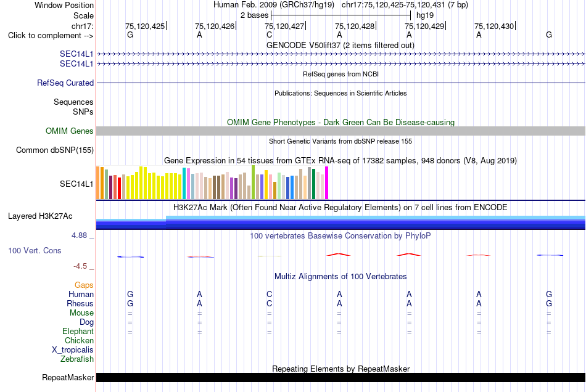Open the 'RefSeq genes from NCBI' track title
This screenshot has height=392, width=586.
[x=340, y=75]
